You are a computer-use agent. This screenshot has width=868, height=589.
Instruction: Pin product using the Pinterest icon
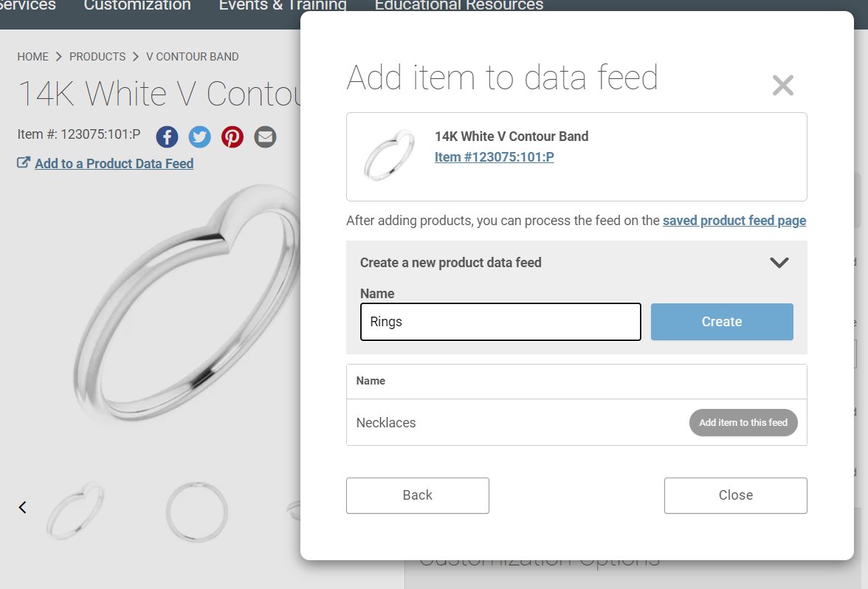pyautogui.click(x=232, y=137)
